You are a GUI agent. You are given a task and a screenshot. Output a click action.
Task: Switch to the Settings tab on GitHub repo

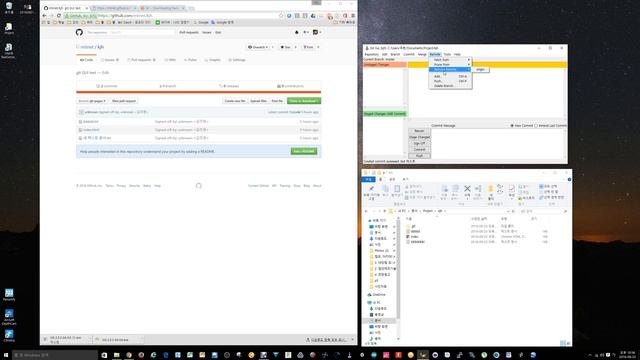(237, 60)
